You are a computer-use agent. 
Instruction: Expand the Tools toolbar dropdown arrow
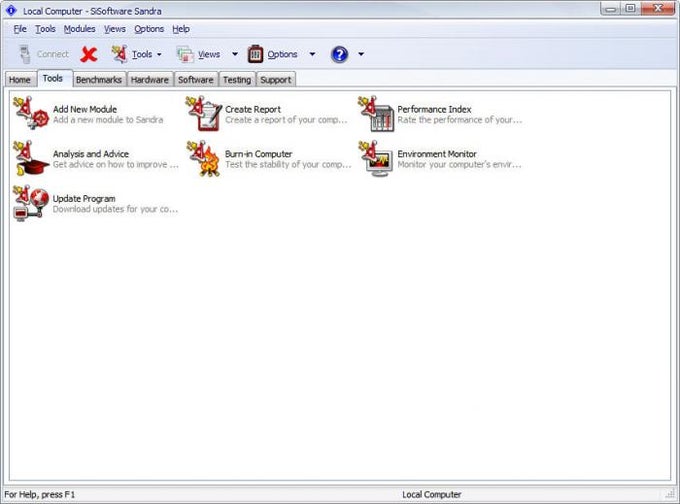pyautogui.click(x=159, y=55)
